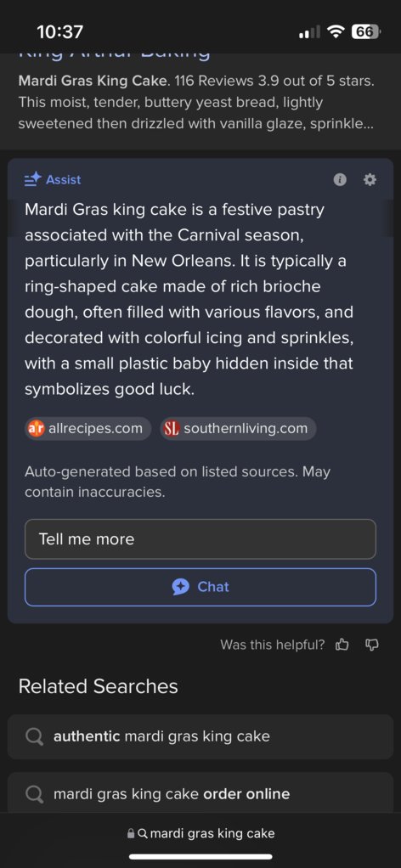Screen dimensions: 401x868
Task: Tap the padlock icon in address bar
Action: click(131, 833)
